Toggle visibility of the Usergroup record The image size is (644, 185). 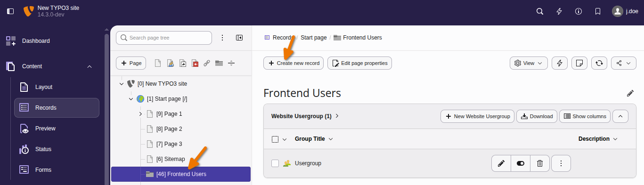click(x=521, y=163)
